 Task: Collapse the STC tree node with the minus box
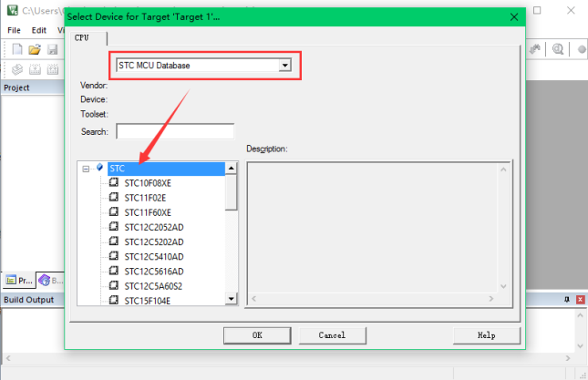pyautogui.click(x=86, y=169)
